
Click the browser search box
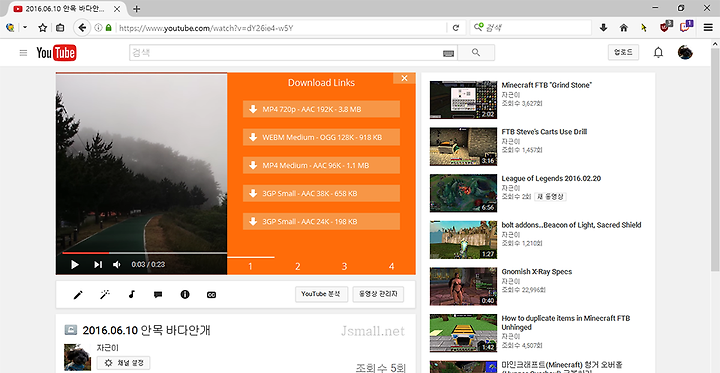tap(530, 28)
